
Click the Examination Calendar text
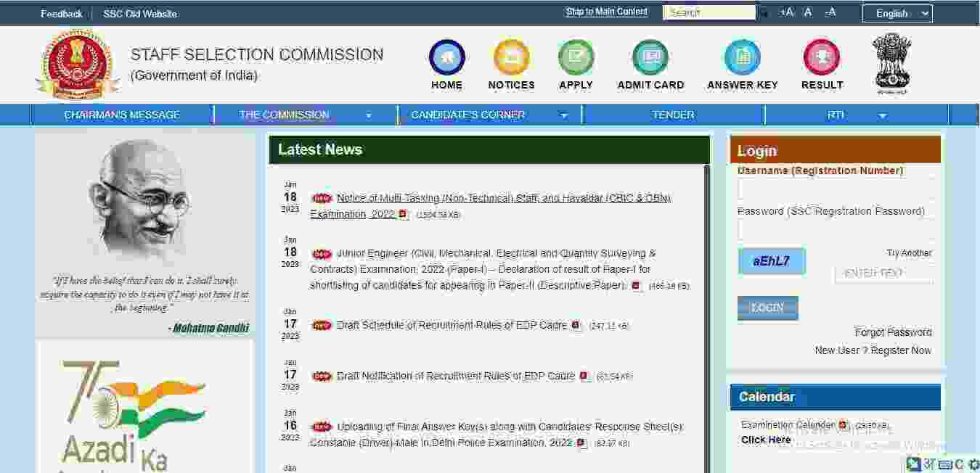point(788,424)
